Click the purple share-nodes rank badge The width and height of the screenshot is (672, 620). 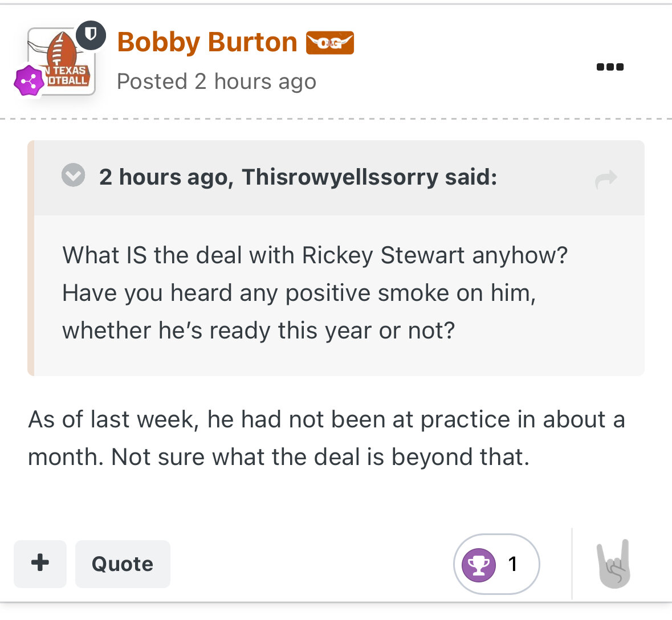pos(28,81)
